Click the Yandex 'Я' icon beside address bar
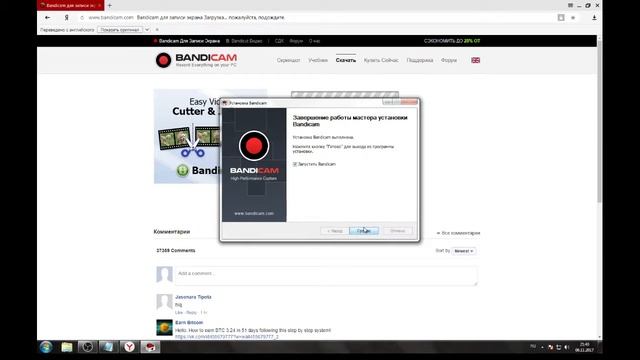 pyautogui.click(x=66, y=18)
